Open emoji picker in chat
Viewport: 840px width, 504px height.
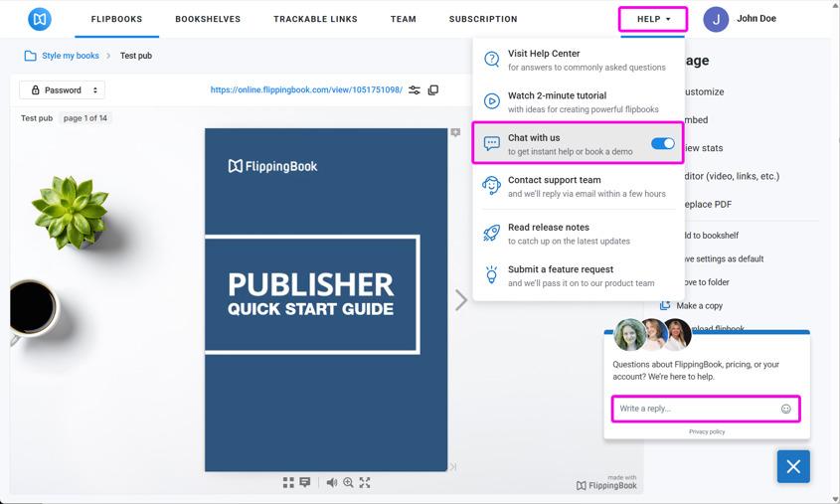tap(786, 409)
